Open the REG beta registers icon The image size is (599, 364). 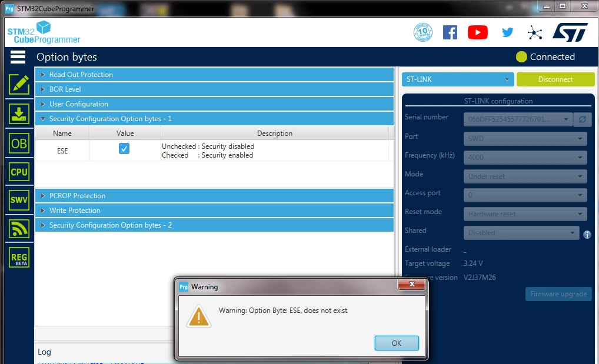coord(19,258)
